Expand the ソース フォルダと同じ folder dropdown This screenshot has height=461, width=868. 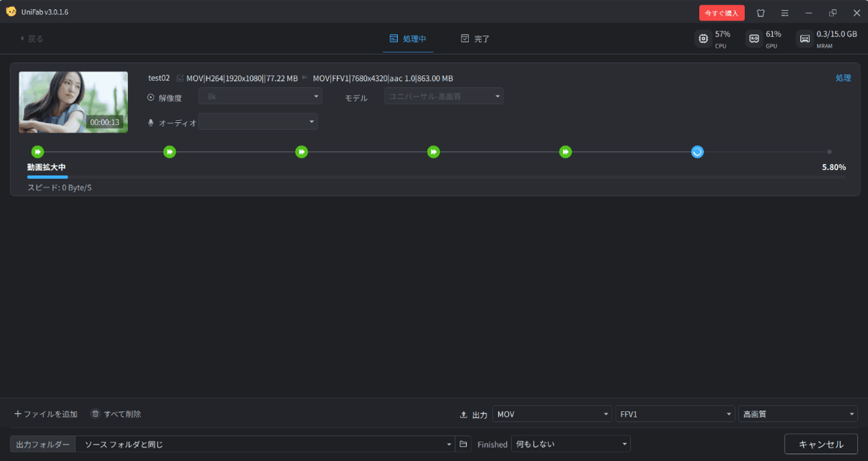pyautogui.click(x=265, y=445)
